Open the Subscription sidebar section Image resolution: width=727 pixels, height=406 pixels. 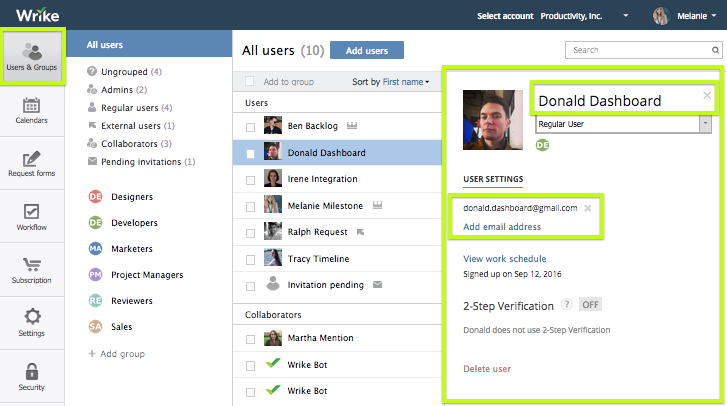pyautogui.click(x=32, y=270)
